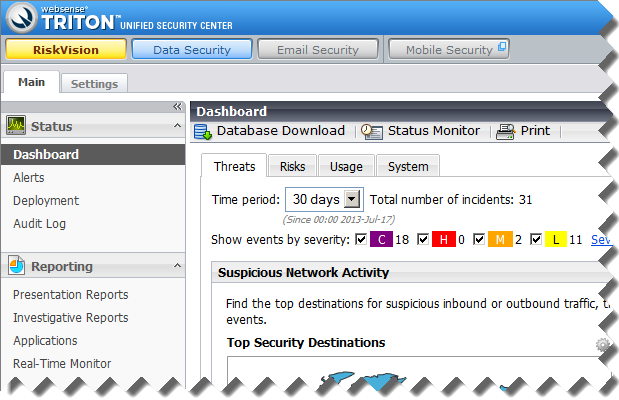Image resolution: width=619 pixels, height=400 pixels.
Task: Switch to the Main tab
Action: pyautogui.click(x=32, y=82)
